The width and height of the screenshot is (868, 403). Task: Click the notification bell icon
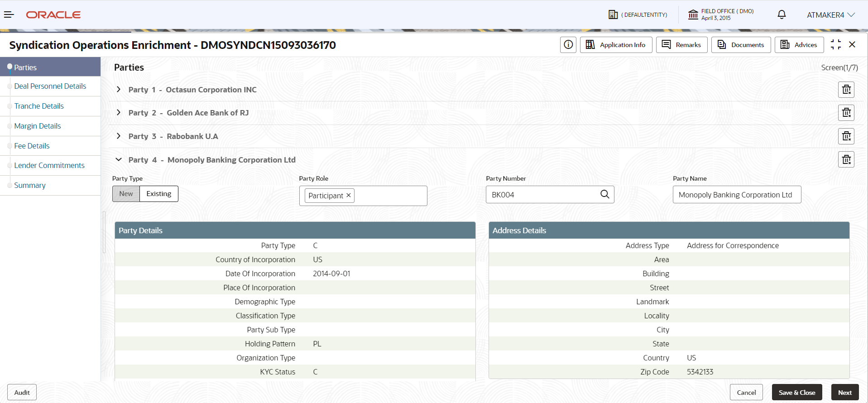[782, 15]
